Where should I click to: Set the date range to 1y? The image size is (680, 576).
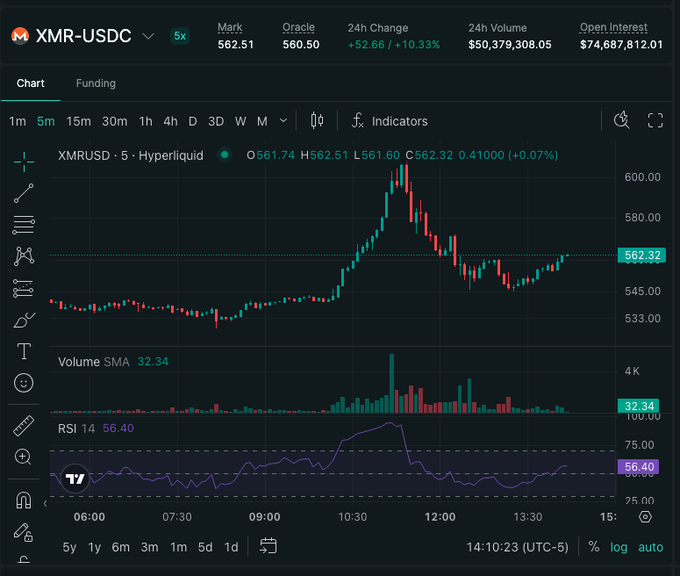[95, 547]
